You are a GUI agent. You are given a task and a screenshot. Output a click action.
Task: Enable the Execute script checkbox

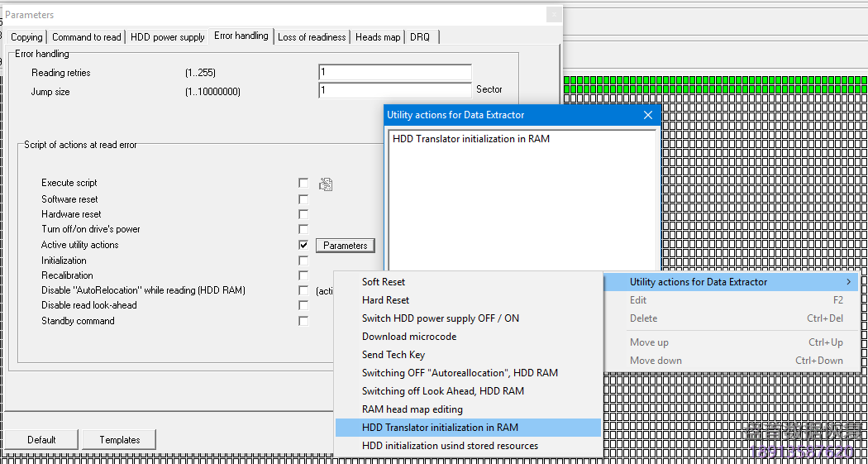pyautogui.click(x=303, y=184)
